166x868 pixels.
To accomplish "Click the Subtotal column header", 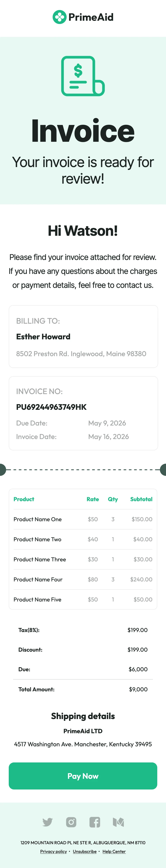I will click(141, 499).
